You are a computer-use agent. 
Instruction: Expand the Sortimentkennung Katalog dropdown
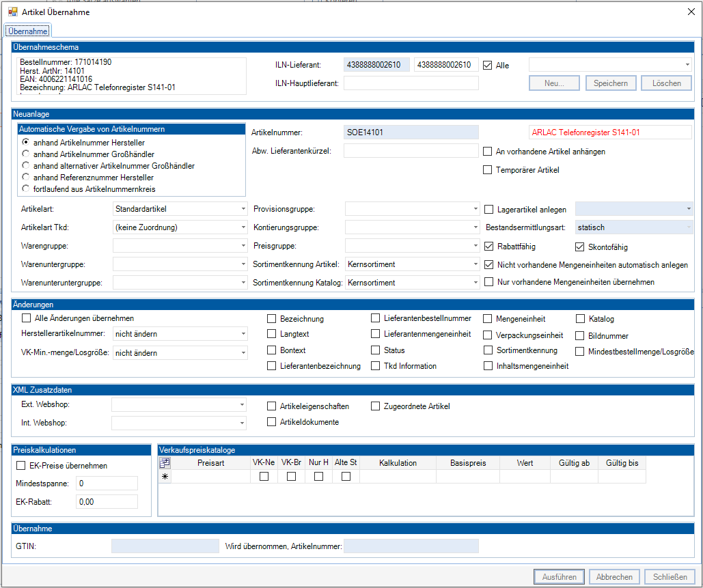pos(412,282)
